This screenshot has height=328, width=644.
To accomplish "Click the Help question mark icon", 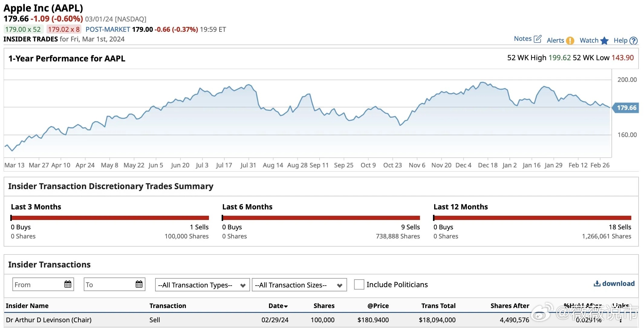I will 633,41.
